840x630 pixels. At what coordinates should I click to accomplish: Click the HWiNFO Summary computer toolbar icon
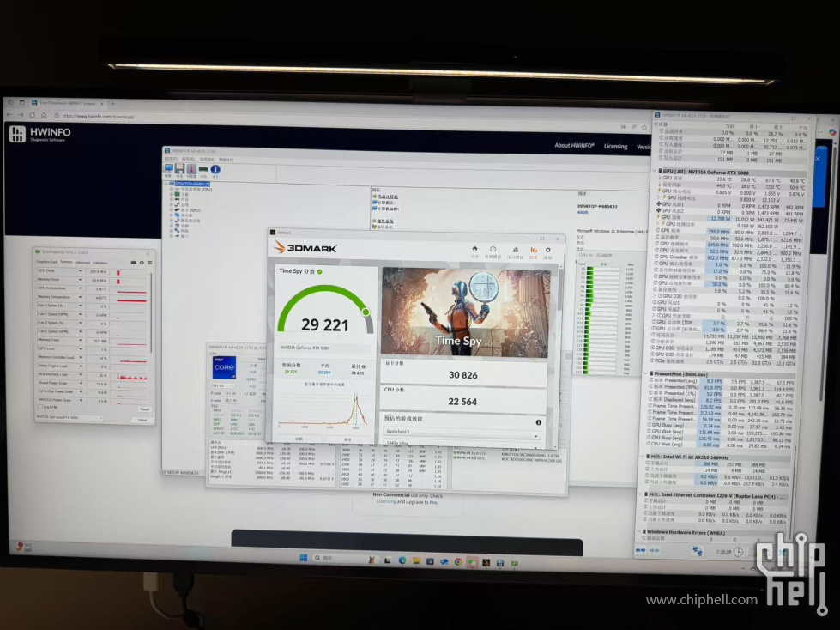168,169
